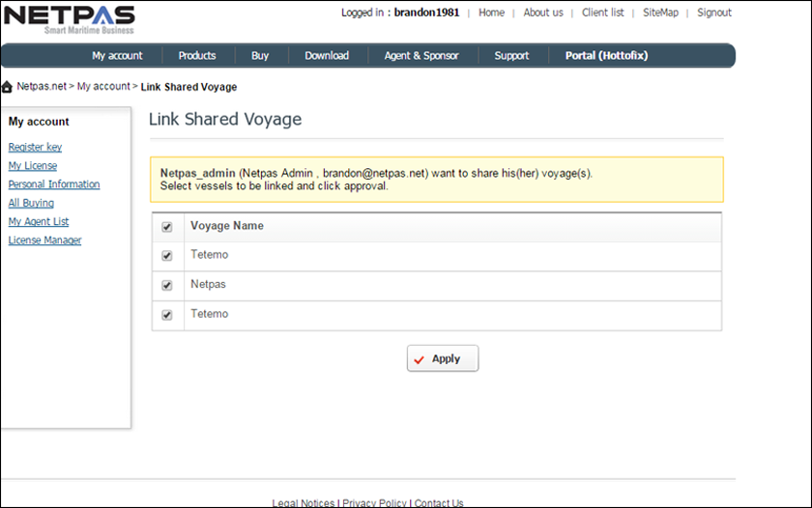Open the Agent & Sponsor menu

point(421,55)
